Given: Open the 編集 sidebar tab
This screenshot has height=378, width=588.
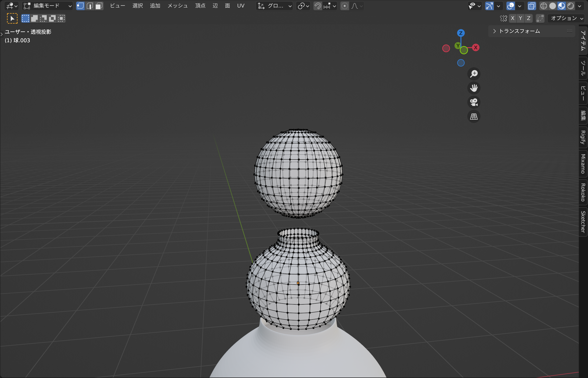Looking at the screenshot, I should tap(583, 115).
